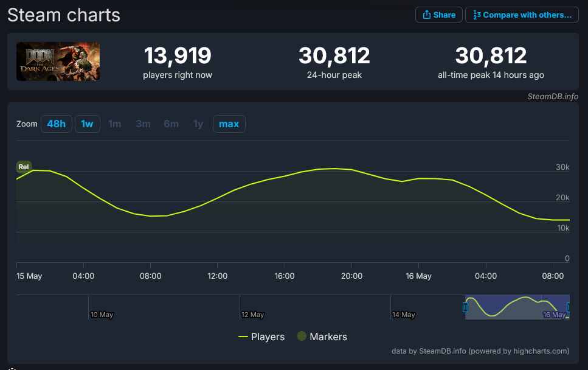Select the disabled 1m zoom option

(x=115, y=124)
